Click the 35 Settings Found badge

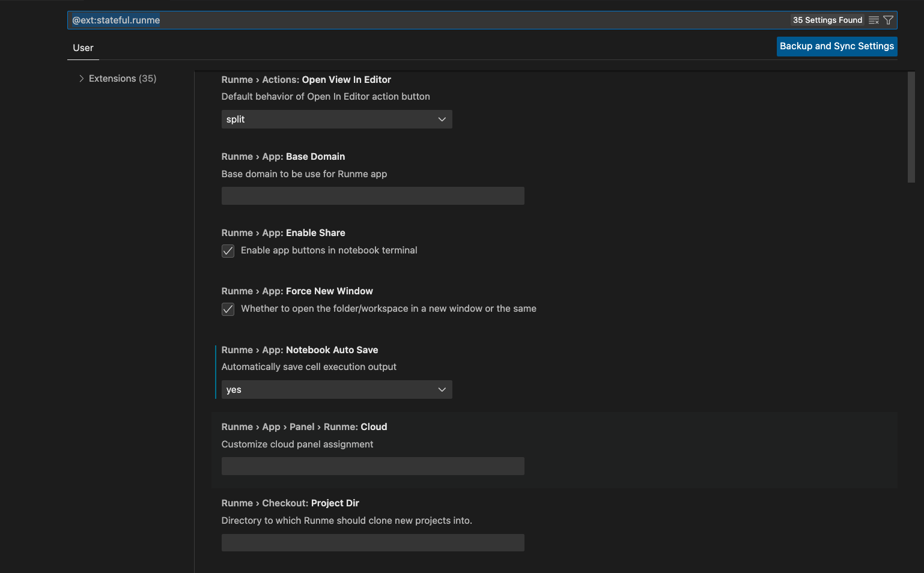(x=827, y=20)
